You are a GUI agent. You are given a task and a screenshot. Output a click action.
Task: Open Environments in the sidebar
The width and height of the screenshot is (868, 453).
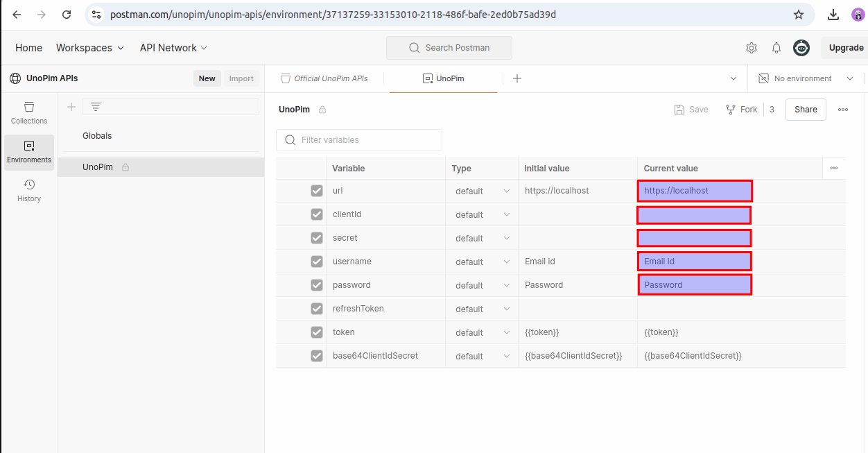point(29,152)
